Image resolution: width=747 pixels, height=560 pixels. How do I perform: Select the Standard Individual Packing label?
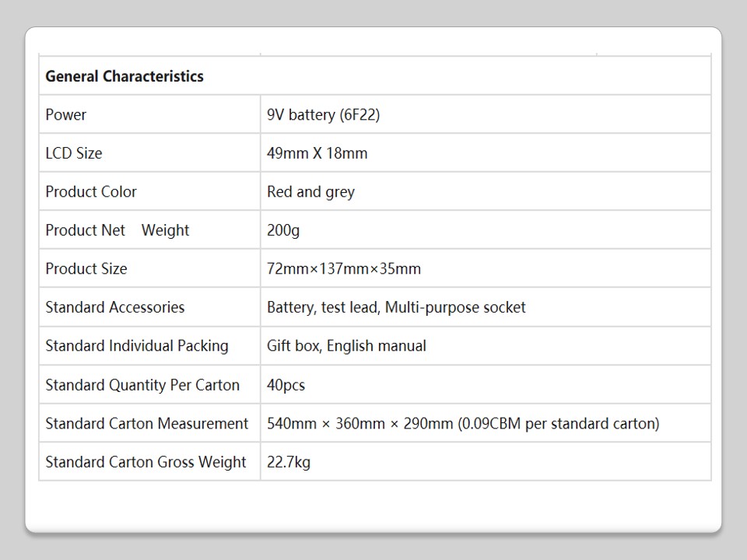click(137, 346)
